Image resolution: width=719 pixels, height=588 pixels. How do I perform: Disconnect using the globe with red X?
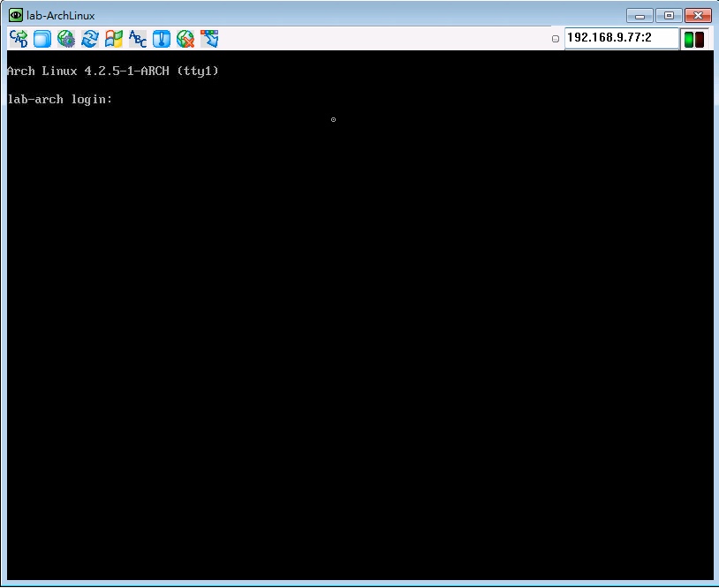tap(185, 39)
